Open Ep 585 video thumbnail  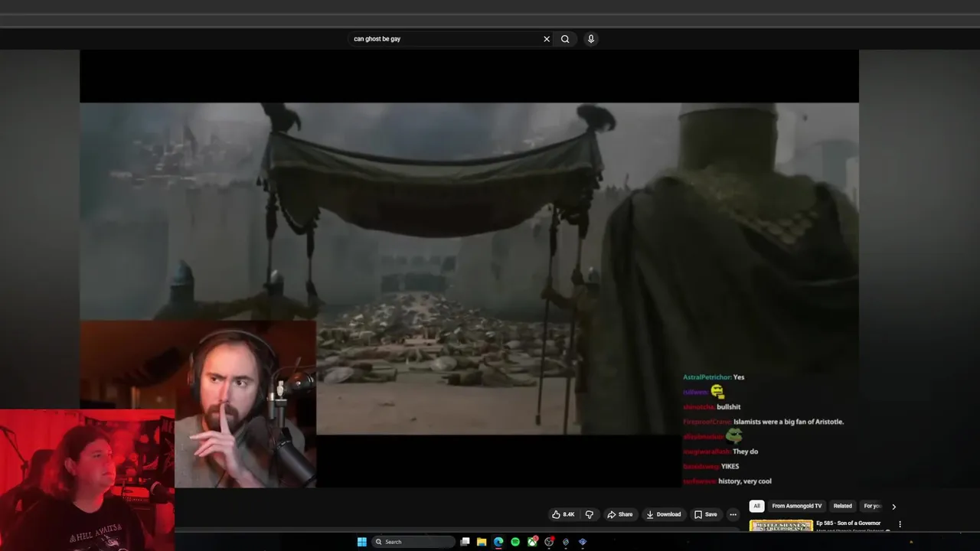coord(781,526)
